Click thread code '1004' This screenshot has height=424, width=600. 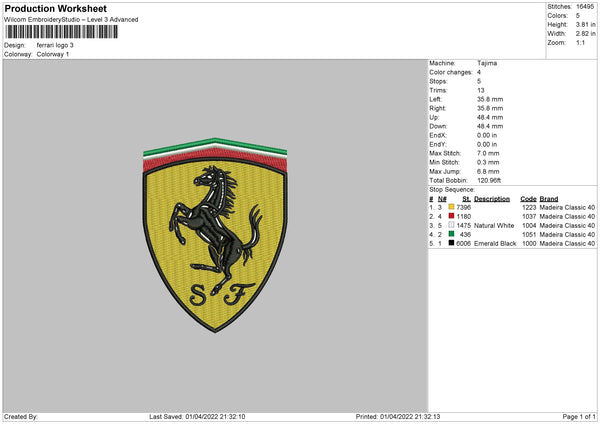(x=529, y=225)
